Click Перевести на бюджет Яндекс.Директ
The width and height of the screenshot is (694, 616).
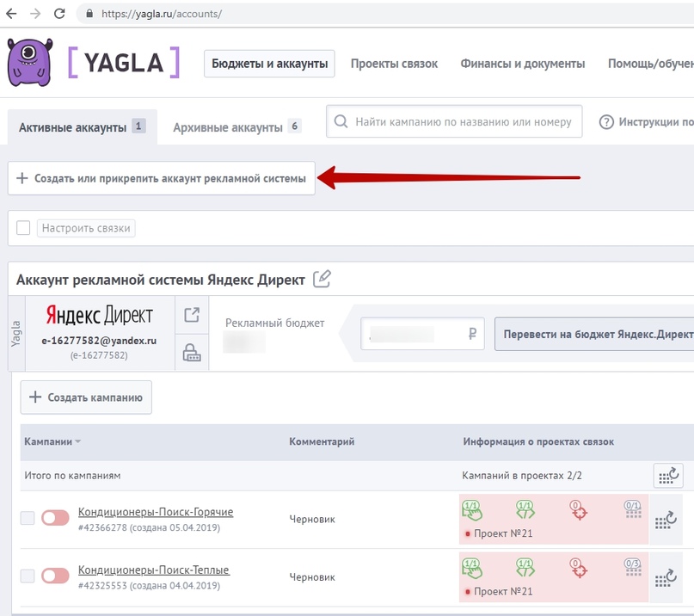click(594, 334)
